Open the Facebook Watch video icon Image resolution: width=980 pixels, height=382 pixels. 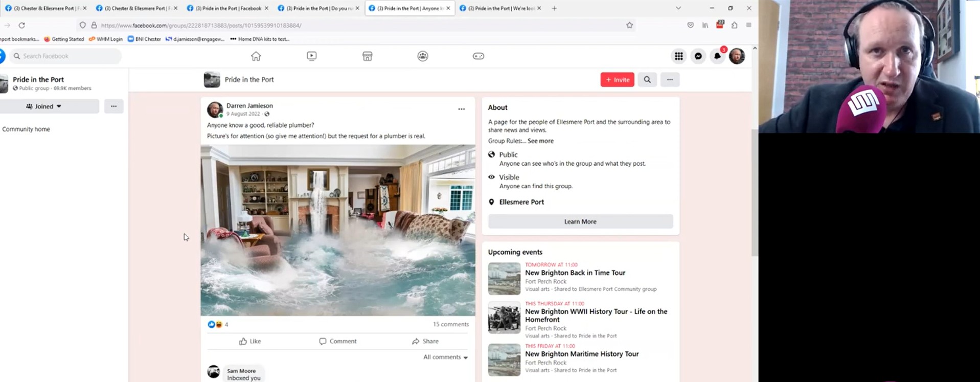click(x=311, y=56)
